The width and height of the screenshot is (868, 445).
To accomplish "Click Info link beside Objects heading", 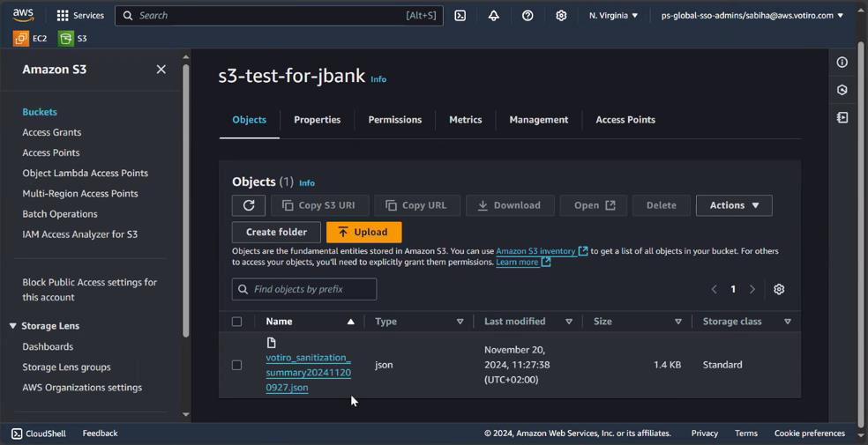I will (x=307, y=183).
